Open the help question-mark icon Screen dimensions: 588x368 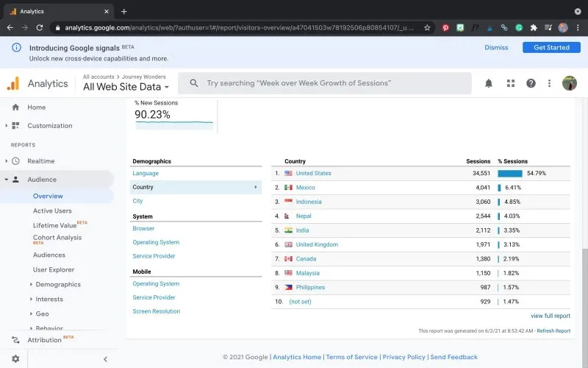tap(531, 83)
